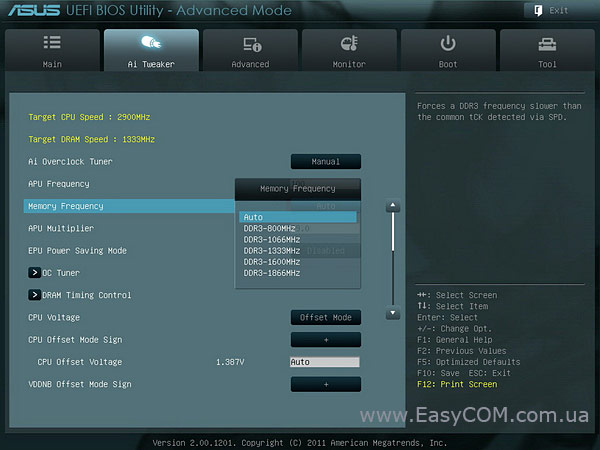Click the F1: General Help hint

455,339
